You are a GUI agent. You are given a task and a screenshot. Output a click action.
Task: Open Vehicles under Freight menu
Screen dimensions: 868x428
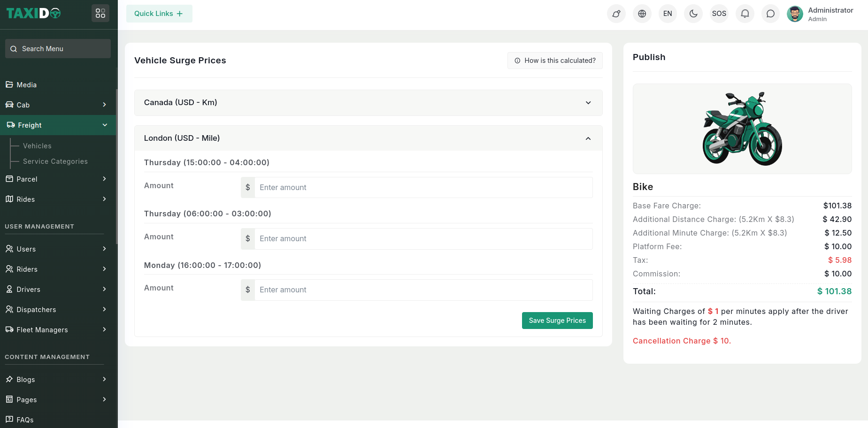point(37,146)
